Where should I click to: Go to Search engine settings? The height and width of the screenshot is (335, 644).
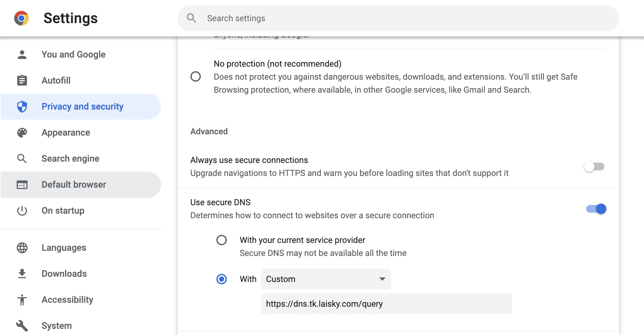71,159
